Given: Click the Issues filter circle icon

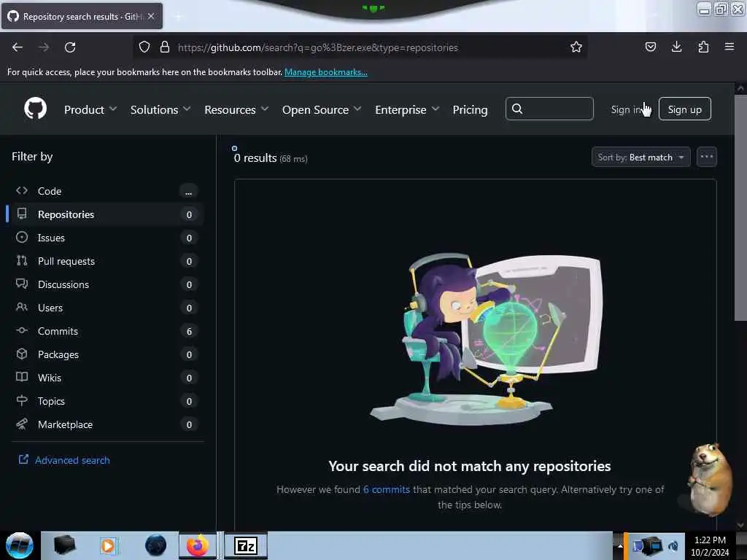Looking at the screenshot, I should click(x=21, y=237).
